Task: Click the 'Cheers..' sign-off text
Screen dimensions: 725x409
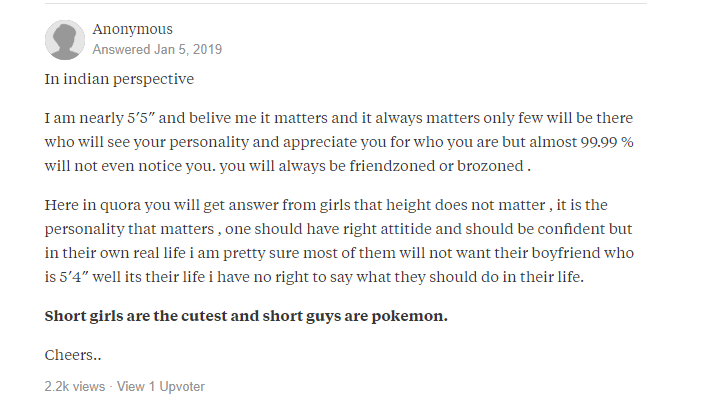Action: click(x=73, y=354)
